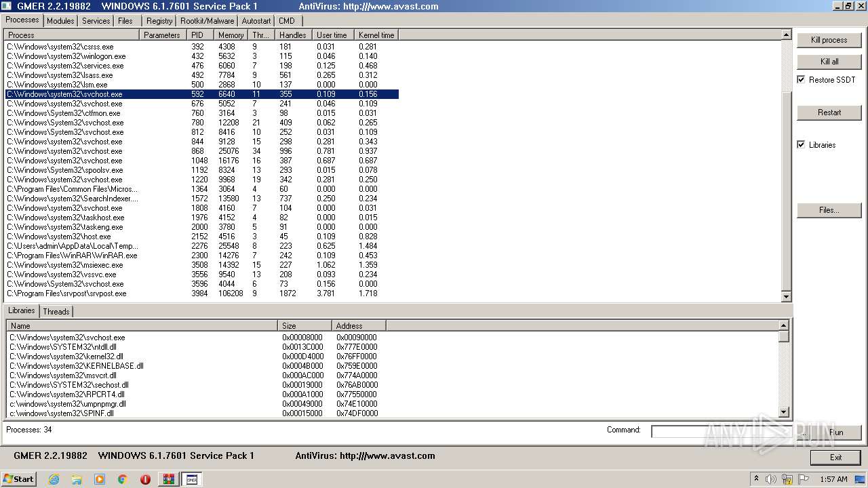Launch Windows Media Player from taskbar
Image resolution: width=868 pixels, height=488 pixels.
[x=100, y=479]
